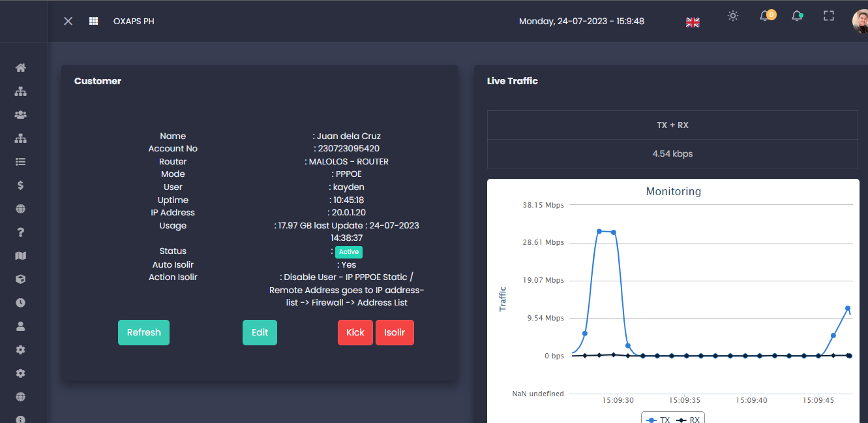Open the user profile avatar menu
Screen dimensions: 868x423
(860, 21)
